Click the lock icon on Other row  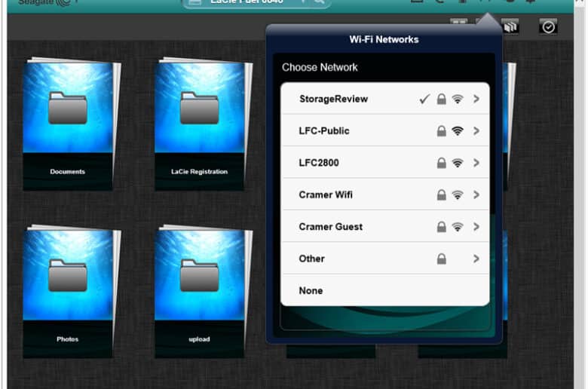[x=441, y=259]
